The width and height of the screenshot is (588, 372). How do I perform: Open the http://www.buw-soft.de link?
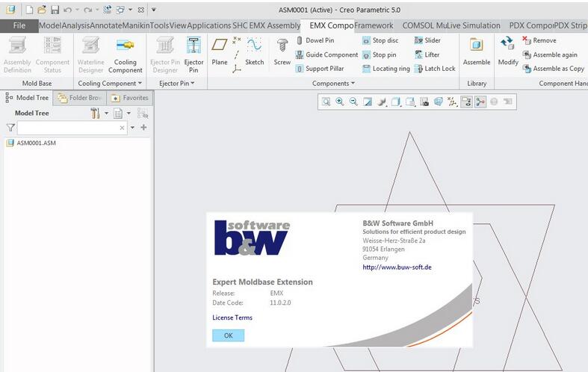pyautogui.click(x=397, y=267)
